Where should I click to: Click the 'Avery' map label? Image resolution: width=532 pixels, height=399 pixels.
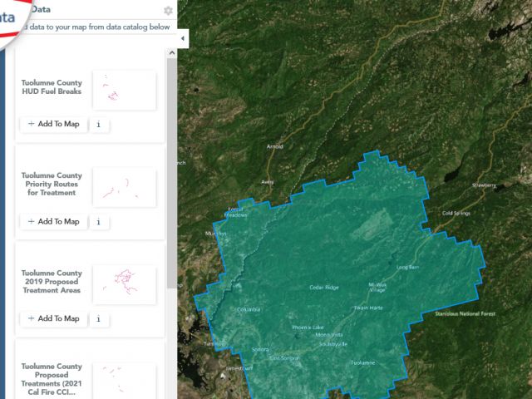pos(268,182)
